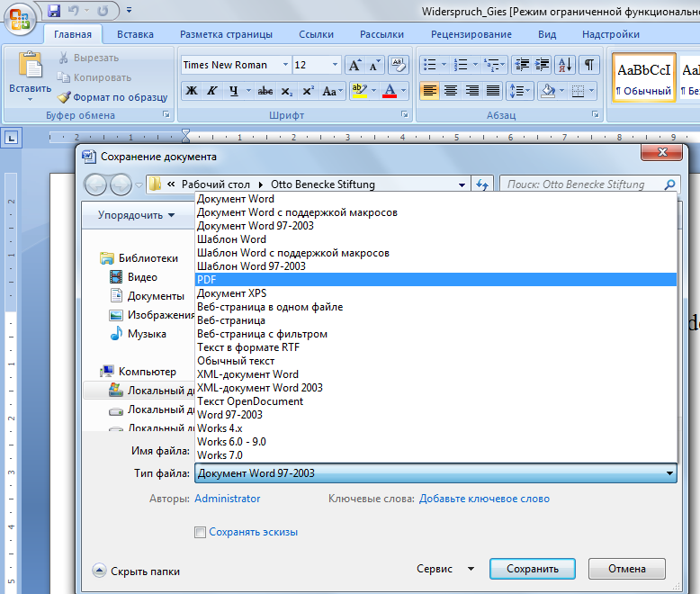Toggle strikethrough formatting (abc)
The width and height of the screenshot is (700, 594).
(x=265, y=91)
